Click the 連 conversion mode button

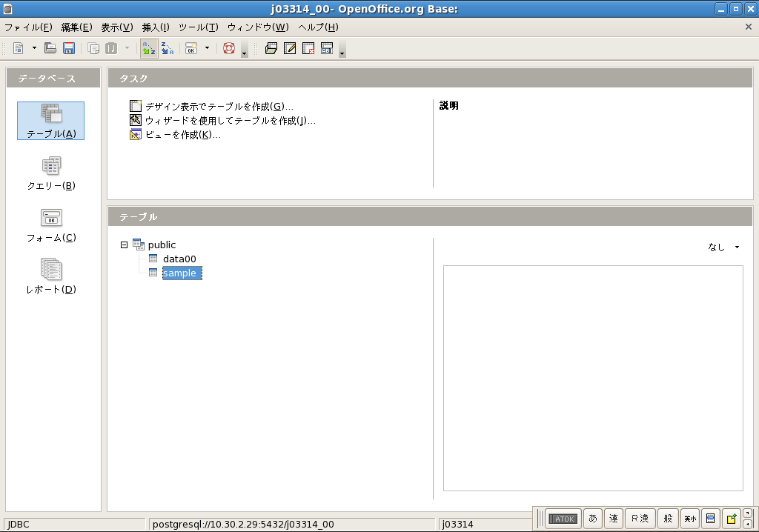[613, 519]
